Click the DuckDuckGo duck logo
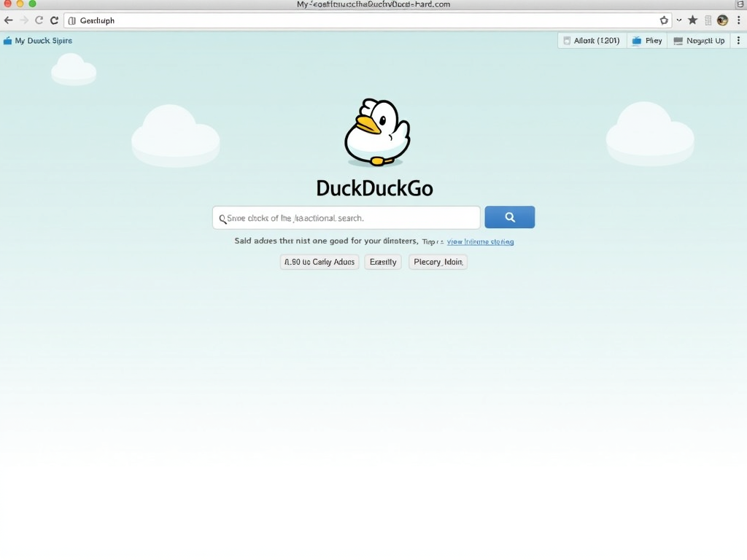This screenshot has width=747, height=560. [x=377, y=132]
